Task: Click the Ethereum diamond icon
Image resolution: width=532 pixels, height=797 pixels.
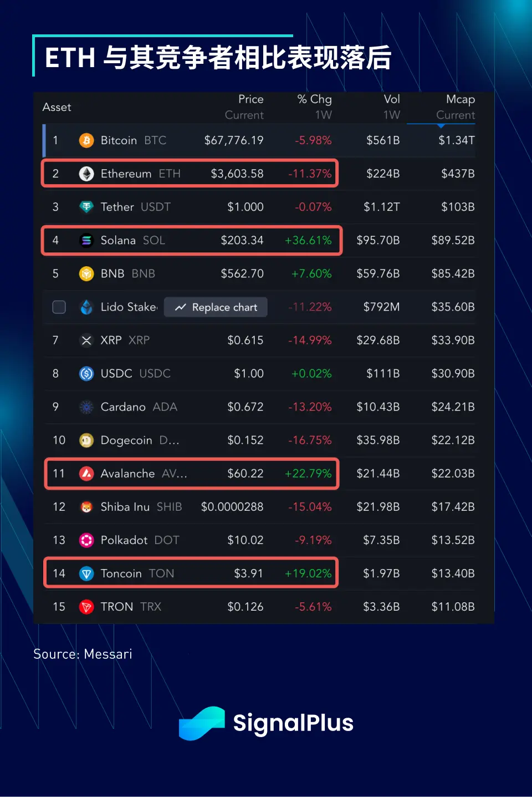Action: click(x=86, y=174)
